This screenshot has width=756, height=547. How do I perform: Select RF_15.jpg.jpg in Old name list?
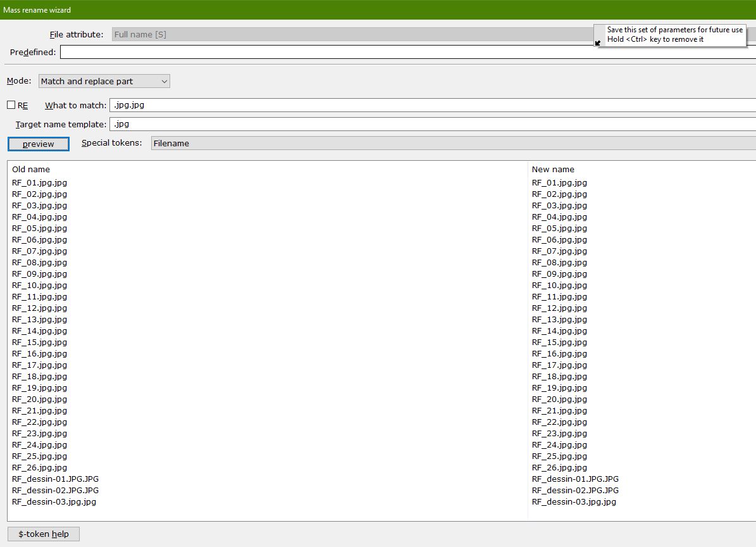click(x=39, y=342)
